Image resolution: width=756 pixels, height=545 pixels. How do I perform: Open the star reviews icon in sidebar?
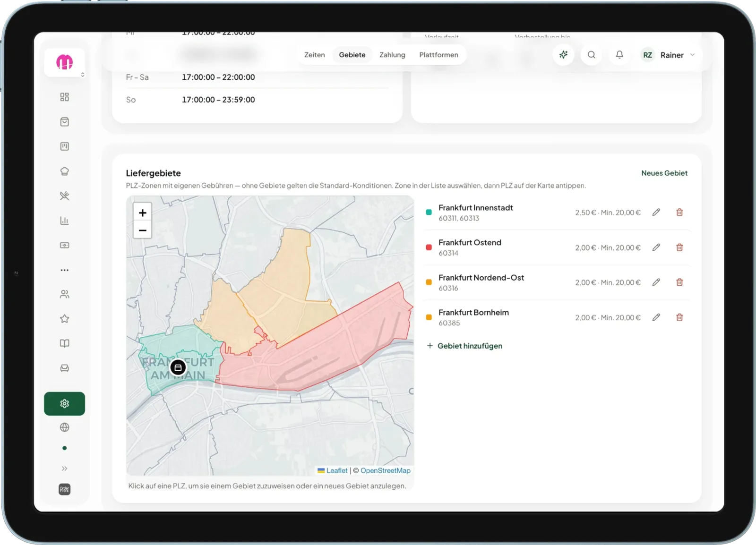(x=65, y=319)
